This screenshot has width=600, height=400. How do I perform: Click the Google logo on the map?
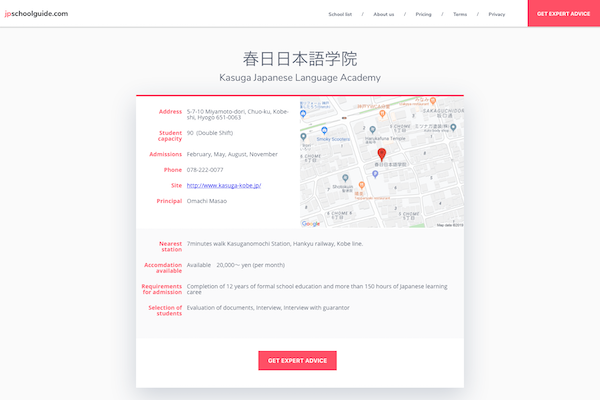pos(311,223)
